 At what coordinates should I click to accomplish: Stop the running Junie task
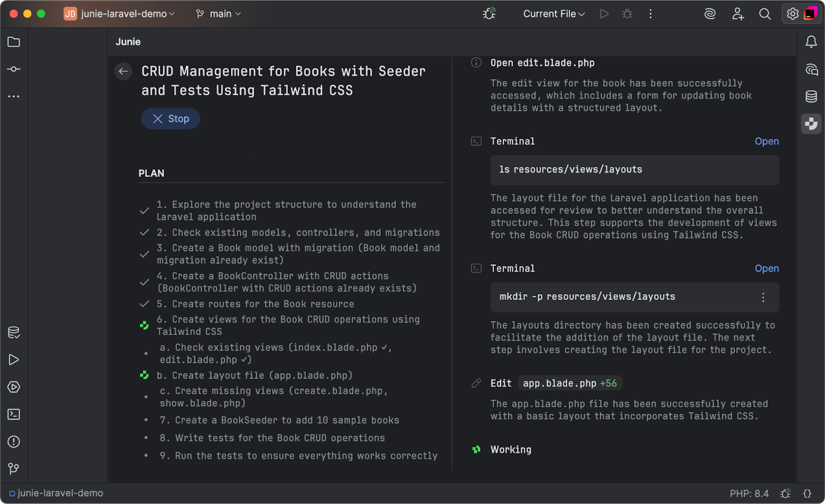point(171,119)
